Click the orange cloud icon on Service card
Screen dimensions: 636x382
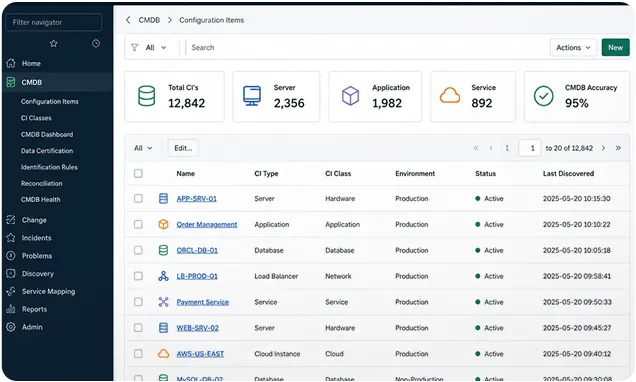coord(450,96)
